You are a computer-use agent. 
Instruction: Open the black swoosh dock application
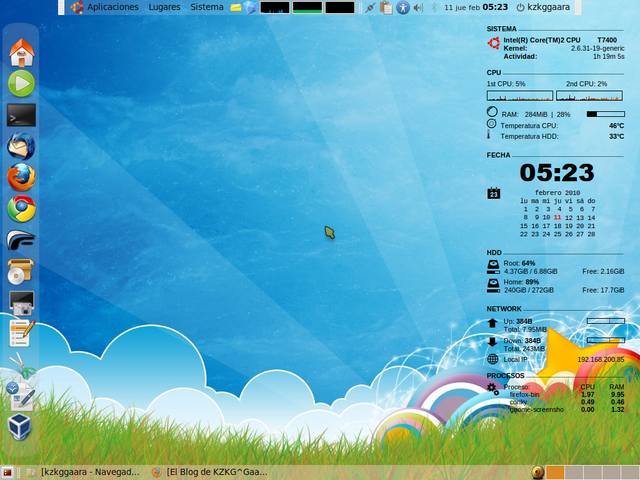21,240
